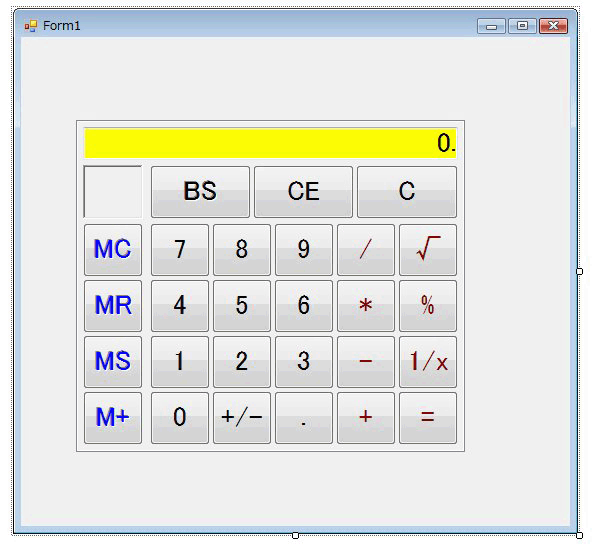Select digit 1 on the calculator
The image size is (600, 557).
(x=180, y=362)
